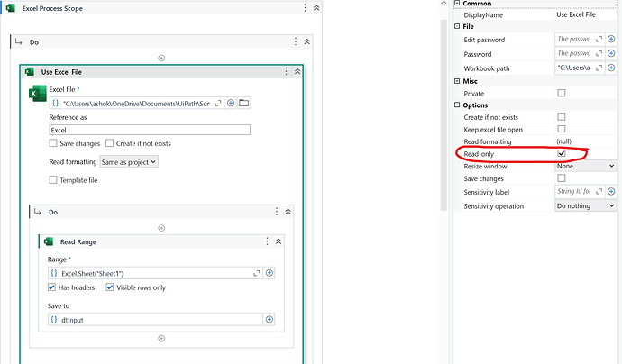Toggle Save changes checkbox in activity
The image size is (622, 364).
pos(53,143)
